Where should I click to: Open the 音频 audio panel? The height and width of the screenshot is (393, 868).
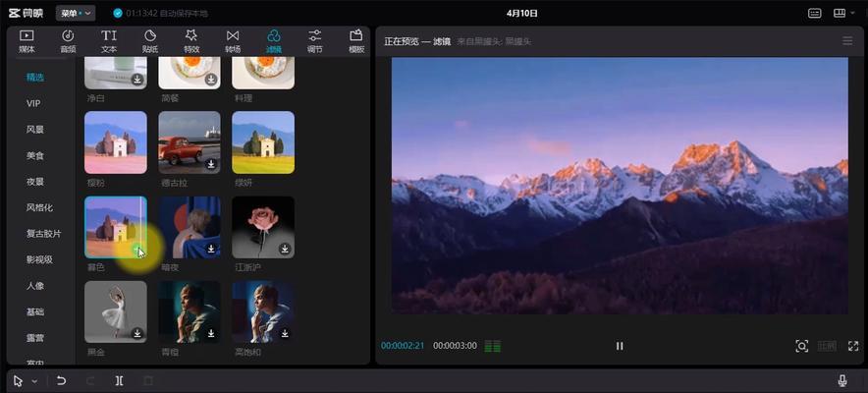click(x=68, y=41)
